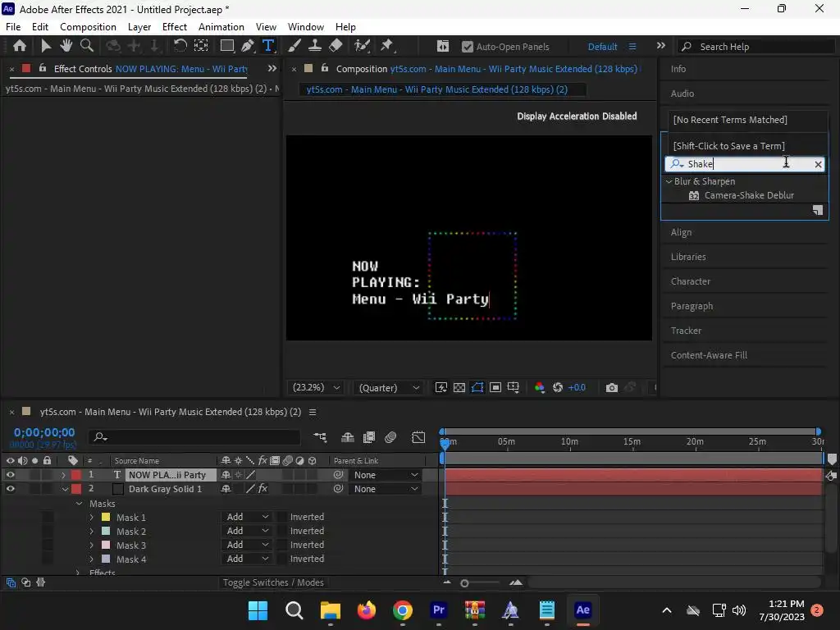Open parent dropdown for layer 1
Viewport: 840px width, 630px height.
click(x=384, y=475)
